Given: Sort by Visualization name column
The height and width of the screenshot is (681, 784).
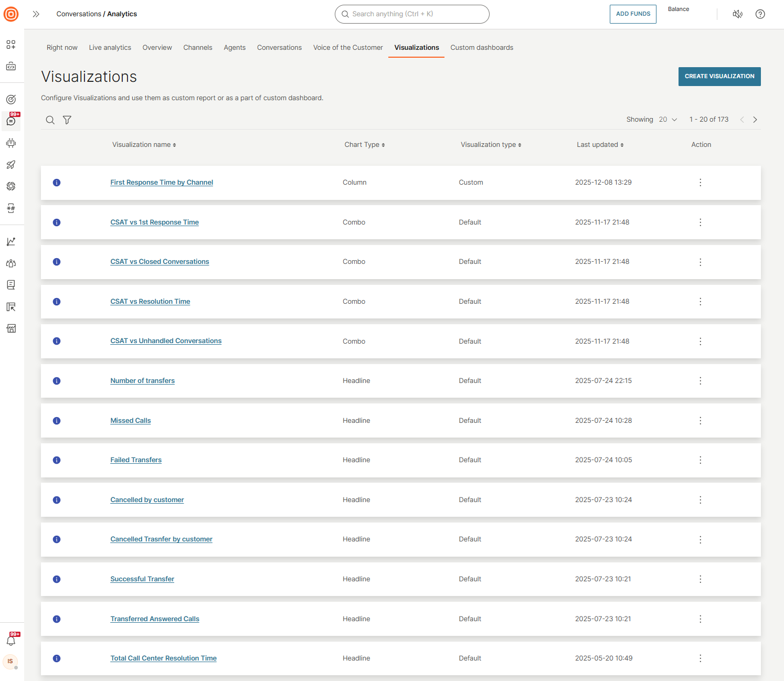Looking at the screenshot, I should [144, 145].
